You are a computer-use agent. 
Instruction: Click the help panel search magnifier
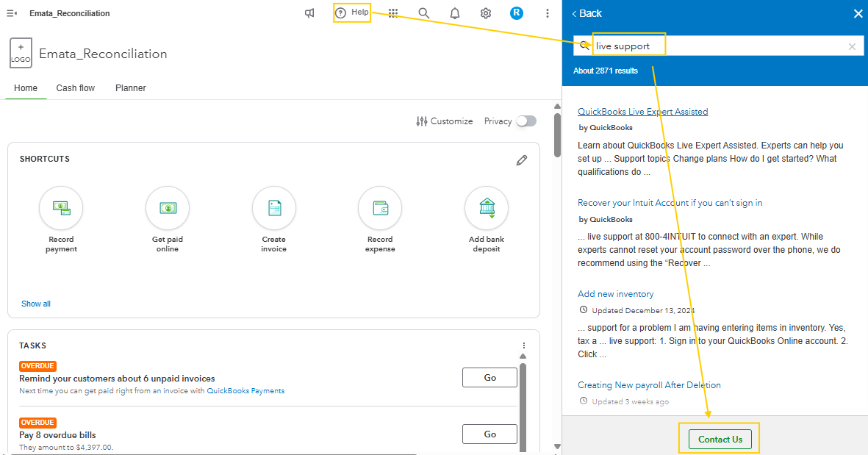pos(584,46)
